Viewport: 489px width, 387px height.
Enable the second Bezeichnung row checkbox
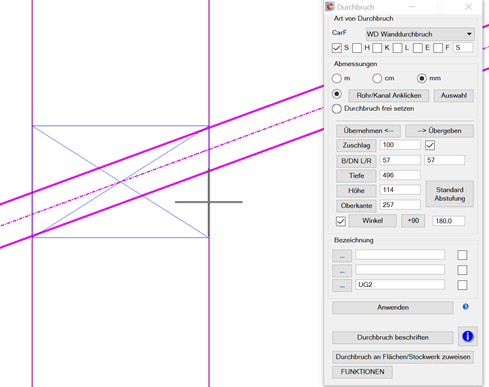point(462,270)
